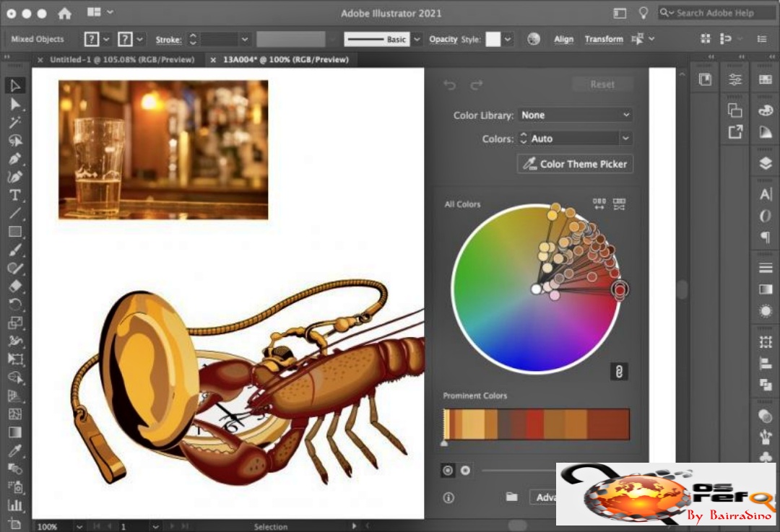Open the Symbols club-shaped panel icon
Screen dimensions: 780x532
(x=766, y=458)
